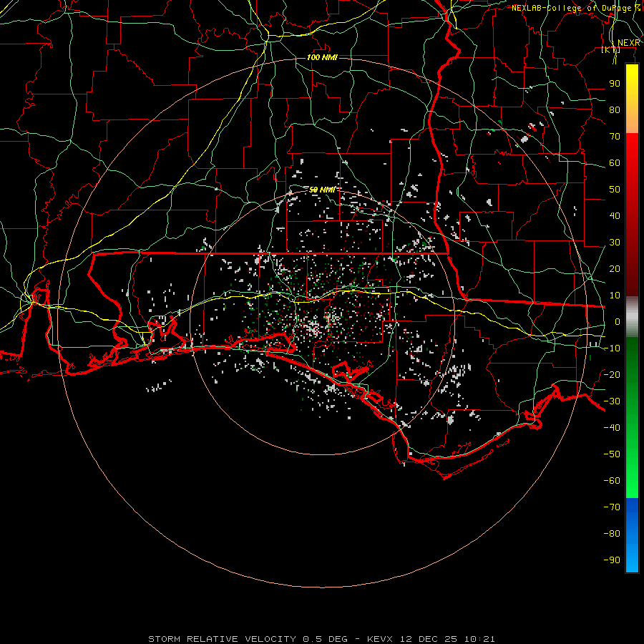The width and height of the screenshot is (644, 644).
Task: Click the -30 value on velocity scale
Action: 612,401
